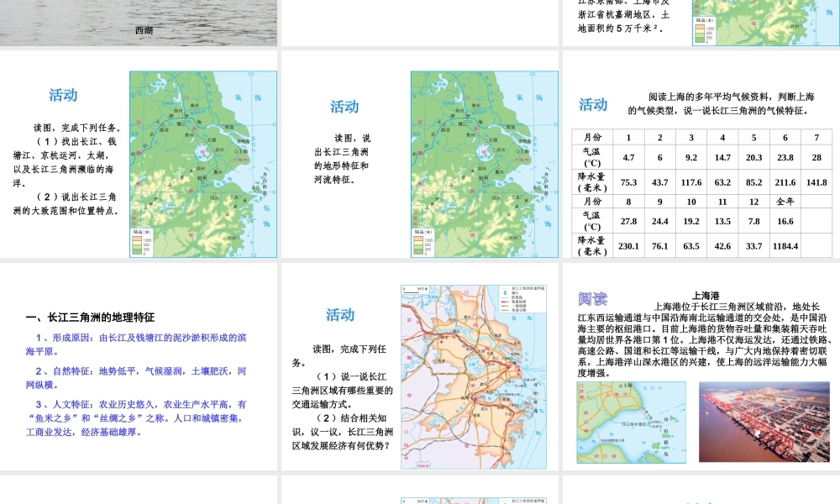840x504 pixels.
Task: Click the 阅读 heading on the Shanghai port slide
Action: tap(592, 298)
